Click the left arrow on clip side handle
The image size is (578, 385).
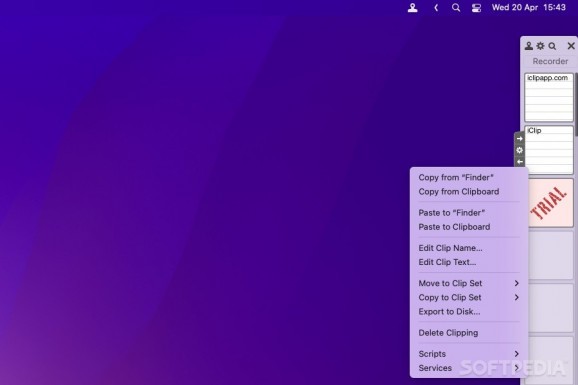click(519, 162)
